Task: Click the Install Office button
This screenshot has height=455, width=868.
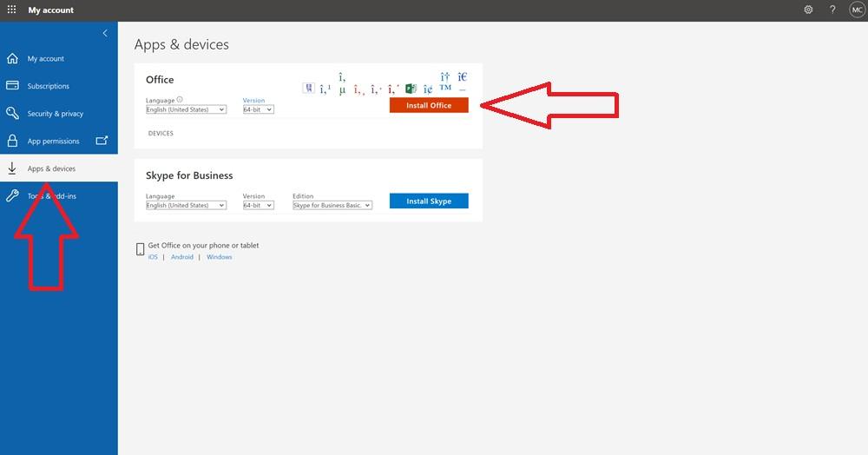Action: coord(429,105)
